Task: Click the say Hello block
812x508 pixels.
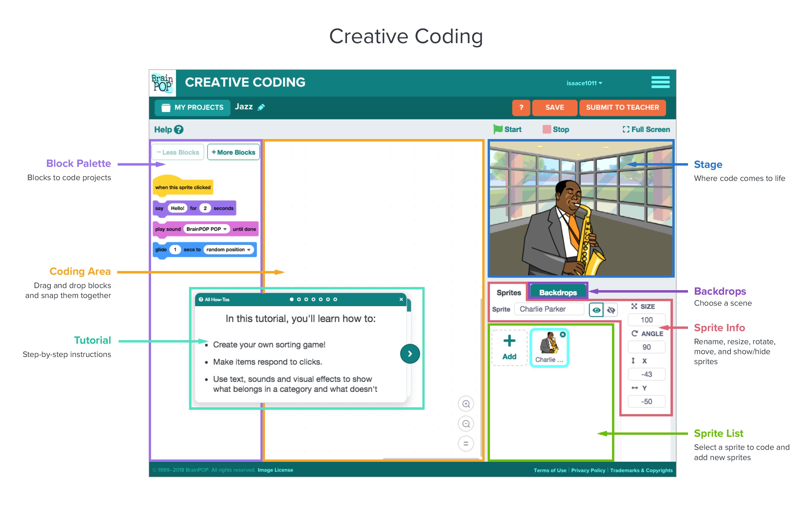Action: coord(194,208)
